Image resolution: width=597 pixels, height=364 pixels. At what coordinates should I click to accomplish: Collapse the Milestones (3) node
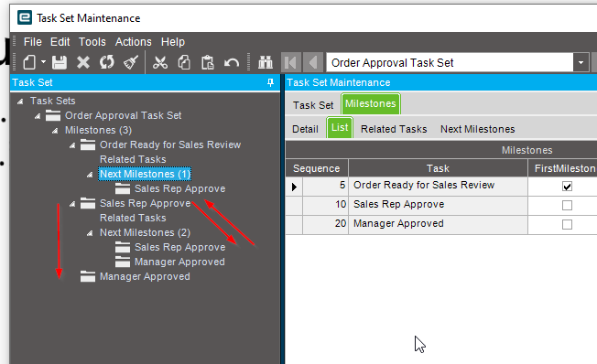coord(55,131)
